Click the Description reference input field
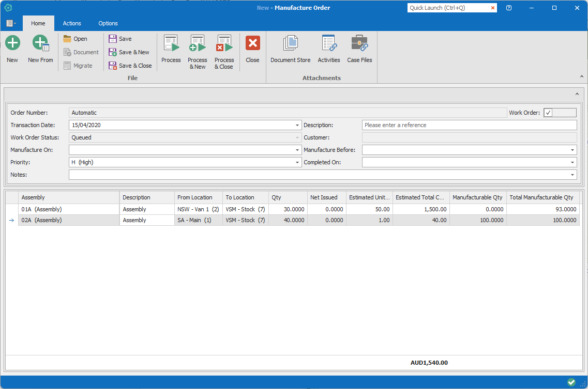This screenshot has height=389, width=588. [x=469, y=125]
